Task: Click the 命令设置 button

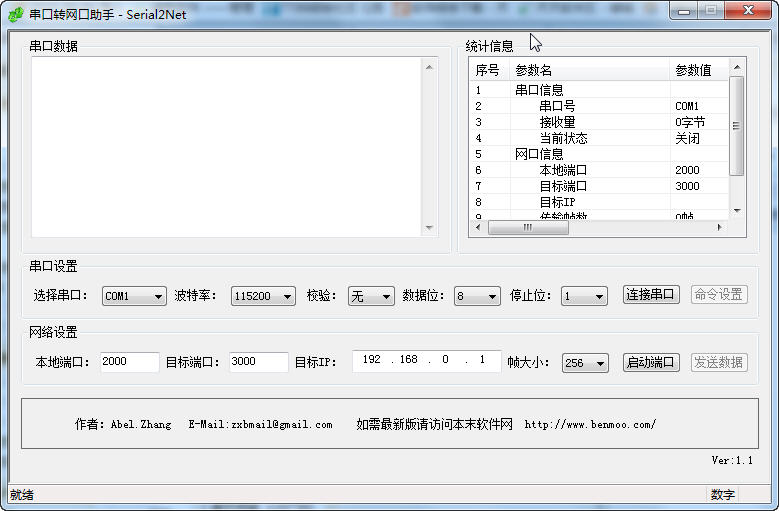Action: tap(719, 294)
